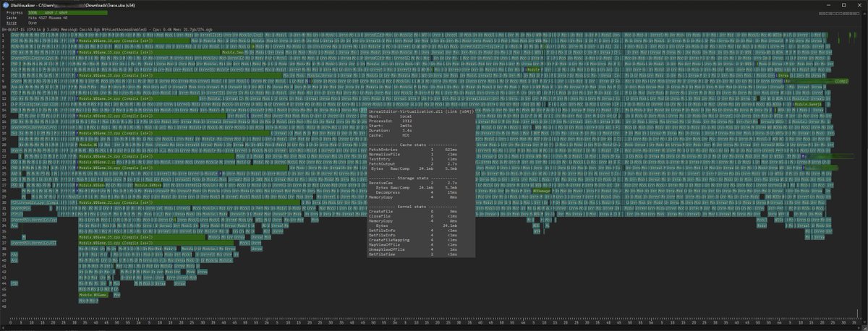Select Module.WXGame.15.cpp compile bar on row 4
Image resolution: width=868 pixels, height=331 pixels.
coord(148,52)
